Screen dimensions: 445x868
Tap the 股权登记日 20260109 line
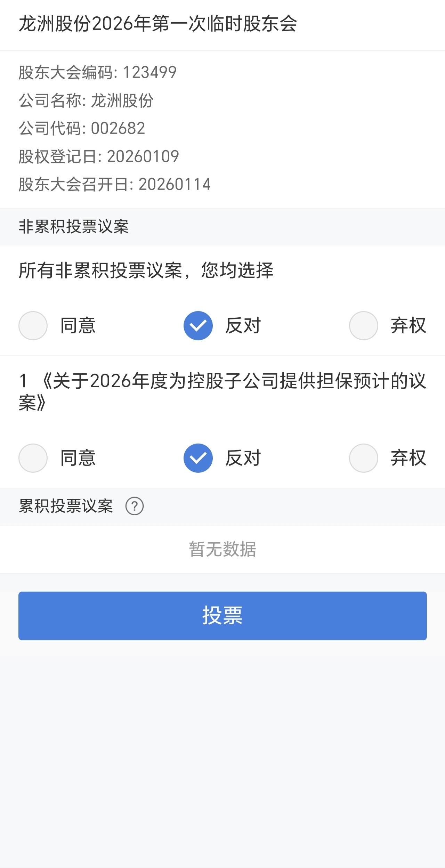point(99,156)
